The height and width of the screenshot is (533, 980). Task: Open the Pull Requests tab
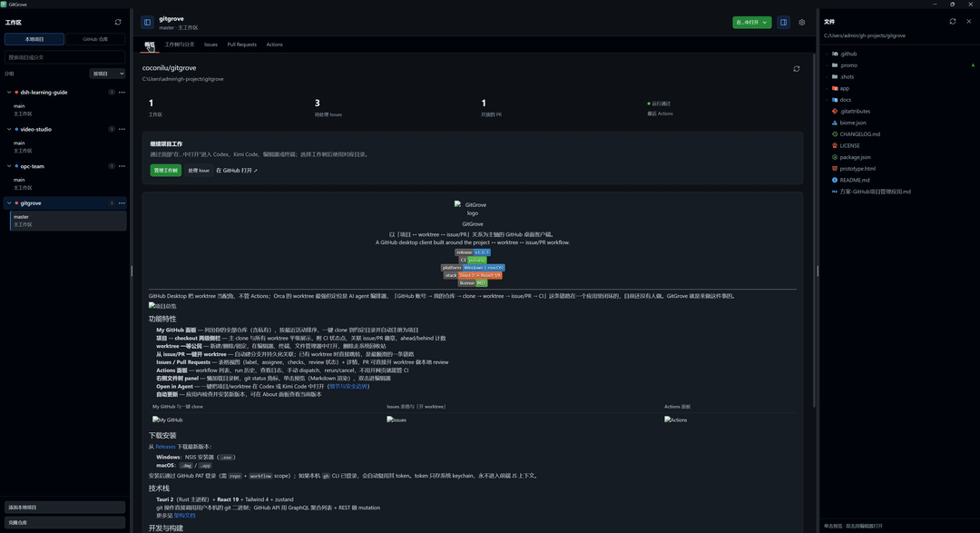point(242,44)
